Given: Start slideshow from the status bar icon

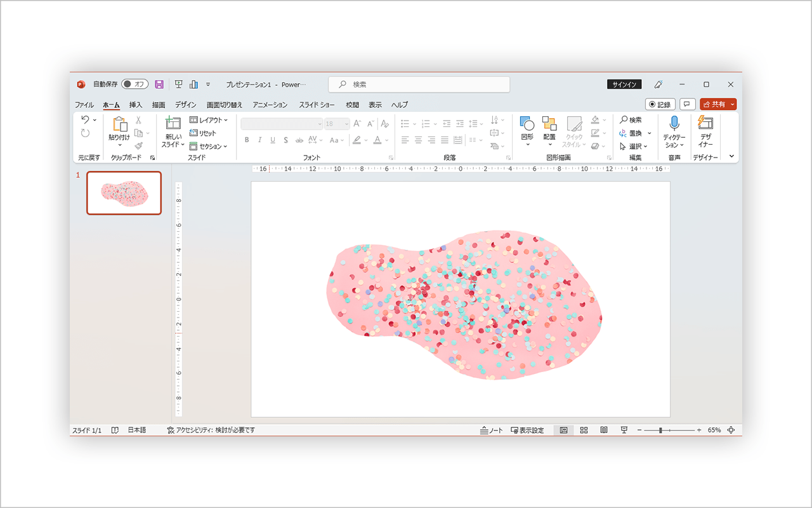Looking at the screenshot, I should click(624, 430).
